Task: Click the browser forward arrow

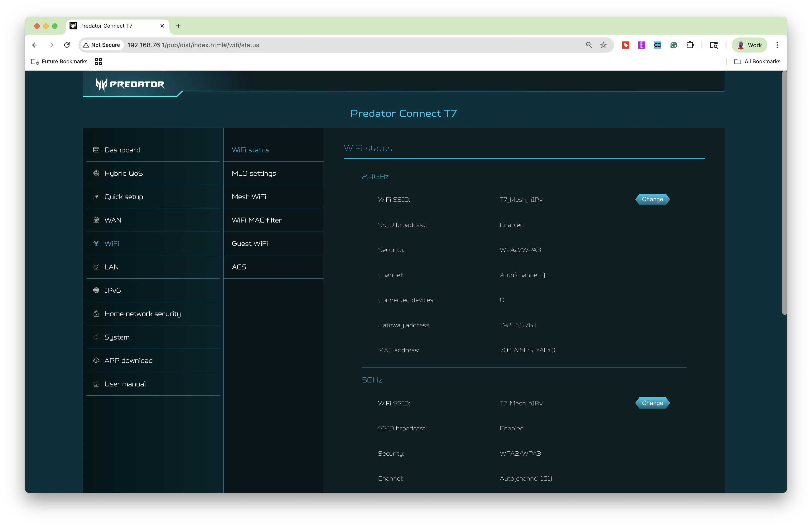Action: (51, 45)
